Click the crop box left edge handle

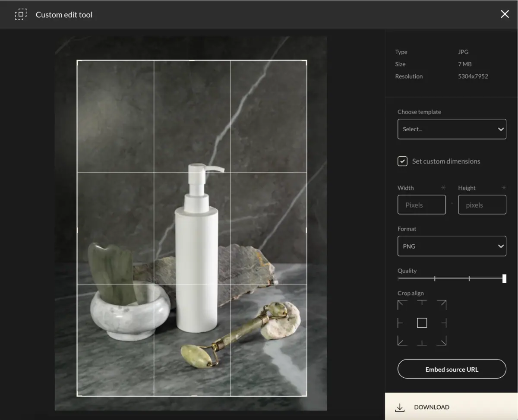coord(77,230)
